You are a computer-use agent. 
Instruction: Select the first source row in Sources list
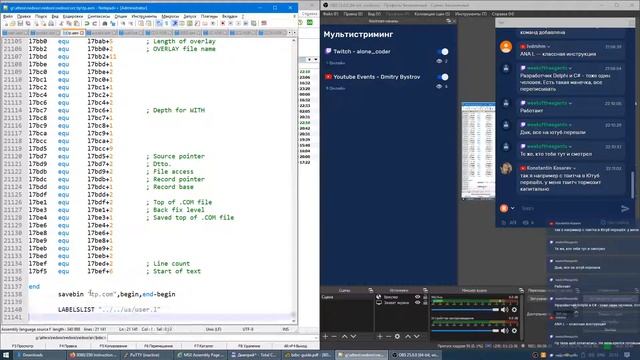point(401,297)
